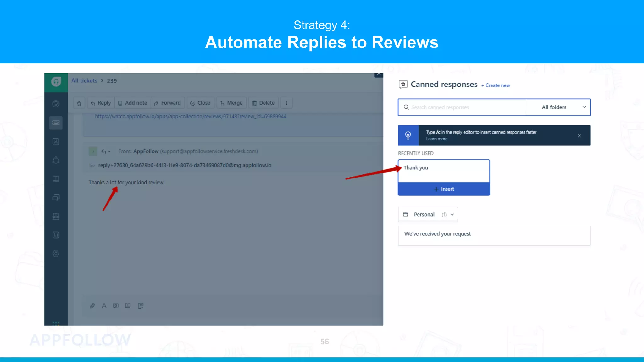Go to All tickets breadcrumb
This screenshot has height=362, width=644.
[x=84, y=81]
